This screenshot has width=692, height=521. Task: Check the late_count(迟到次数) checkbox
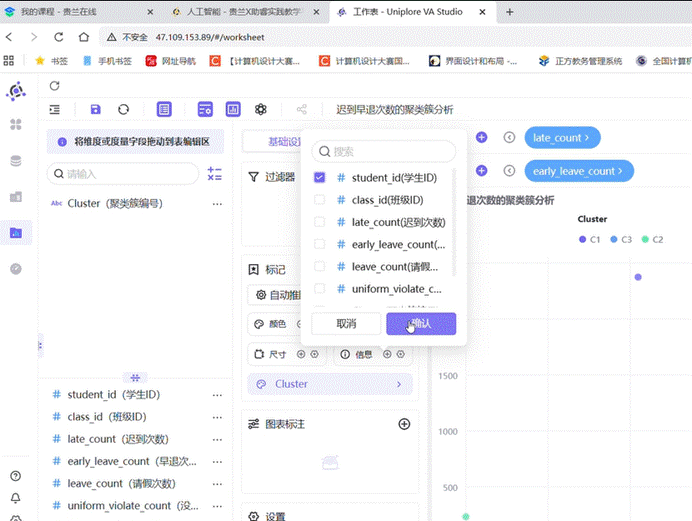click(320, 222)
